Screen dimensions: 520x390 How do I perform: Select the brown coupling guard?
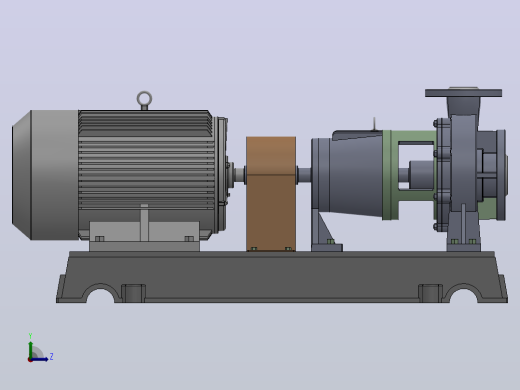coord(271,194)
